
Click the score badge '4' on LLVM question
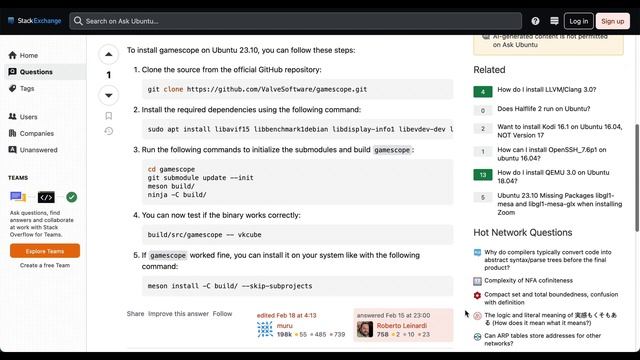click(x=483, y=92)
